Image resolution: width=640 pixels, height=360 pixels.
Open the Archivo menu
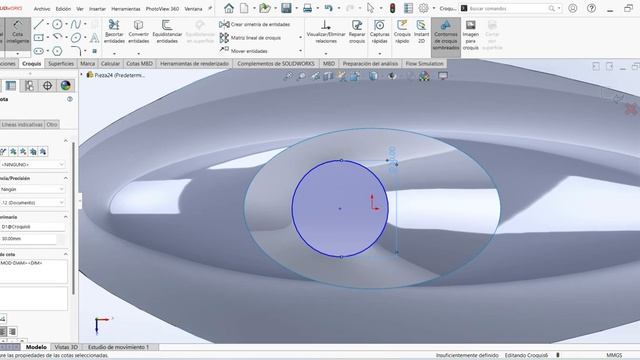point(42,9)
